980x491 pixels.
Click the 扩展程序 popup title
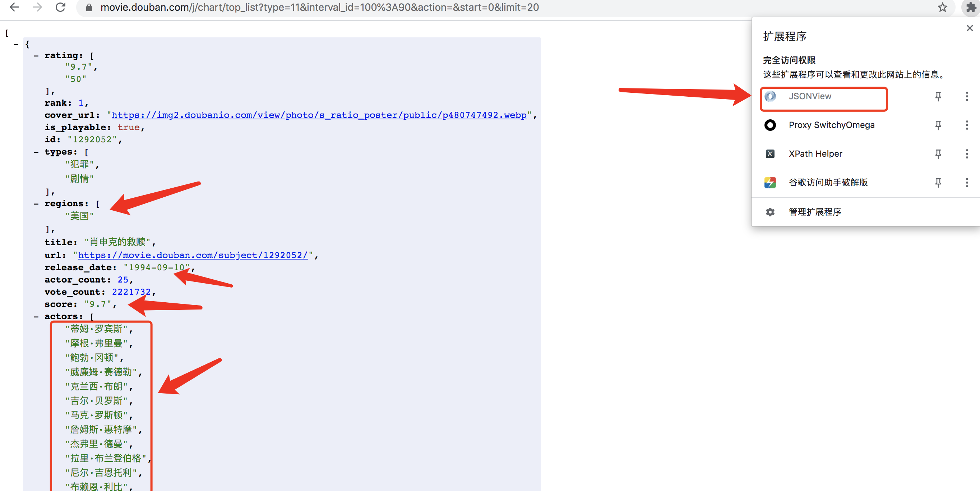(785, 37)
